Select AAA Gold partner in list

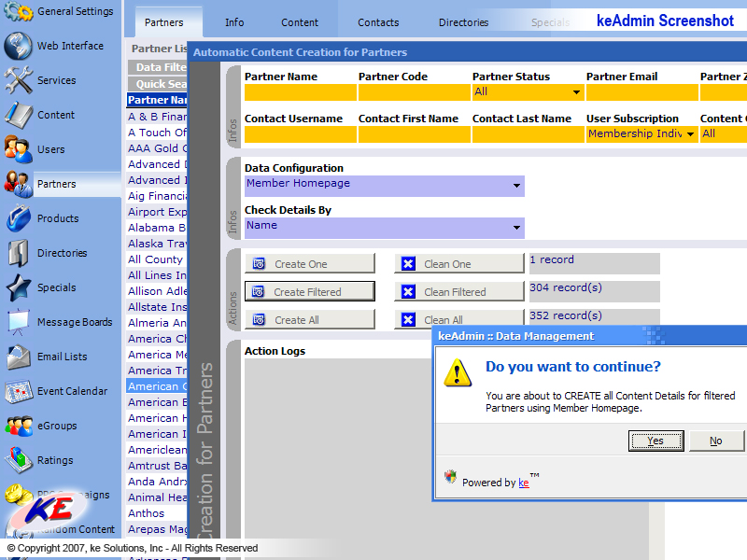(x=157, y=148)
